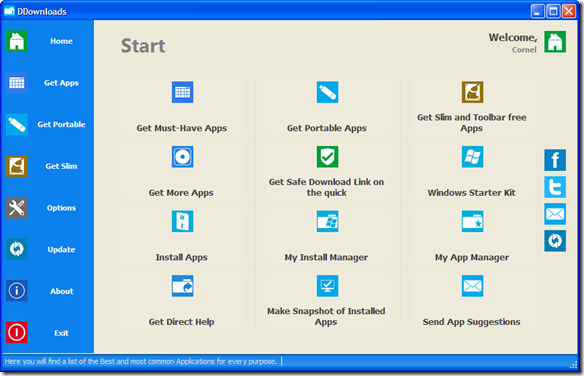The height and width of the screenshot is (376, 584).
Task: Click the green shield Safe Download icon
Action: 327,157
